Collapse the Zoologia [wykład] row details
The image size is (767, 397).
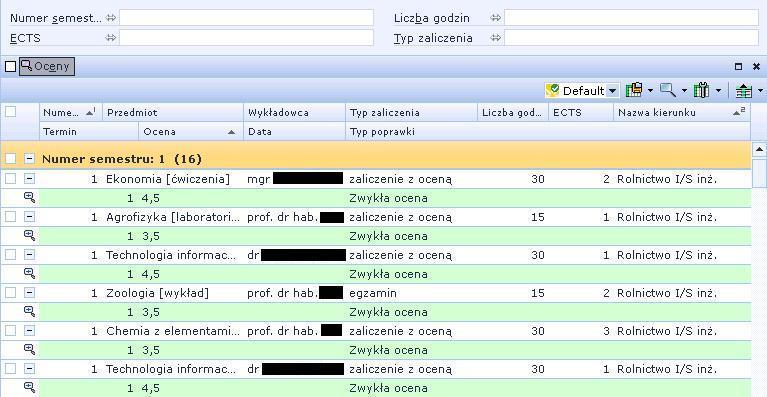click(30, 293)
